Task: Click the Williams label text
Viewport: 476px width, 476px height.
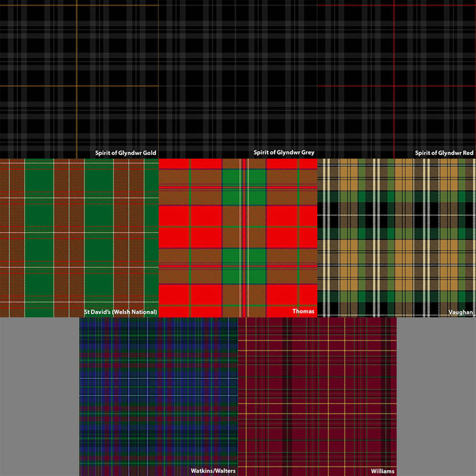Action: 382,471
